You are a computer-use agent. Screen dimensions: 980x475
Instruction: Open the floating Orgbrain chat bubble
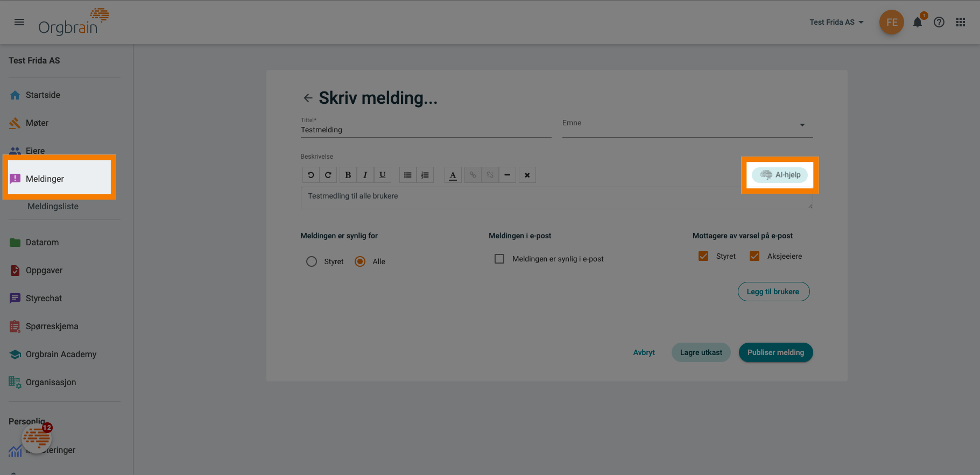coord(37,438)
